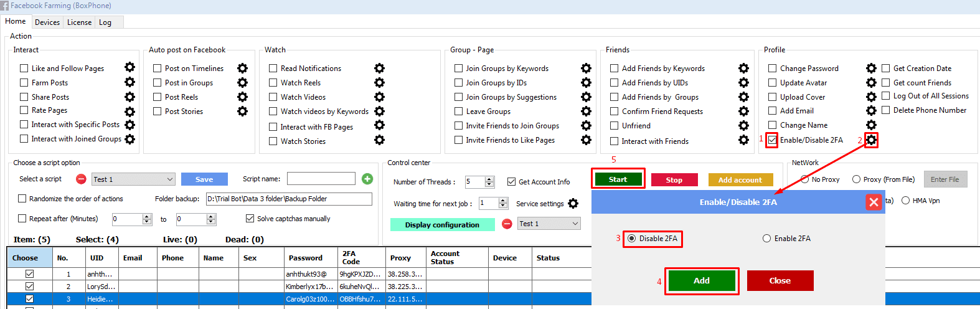
Task: Open settings gear for Watch Reels
Action: tap(379, 82)
